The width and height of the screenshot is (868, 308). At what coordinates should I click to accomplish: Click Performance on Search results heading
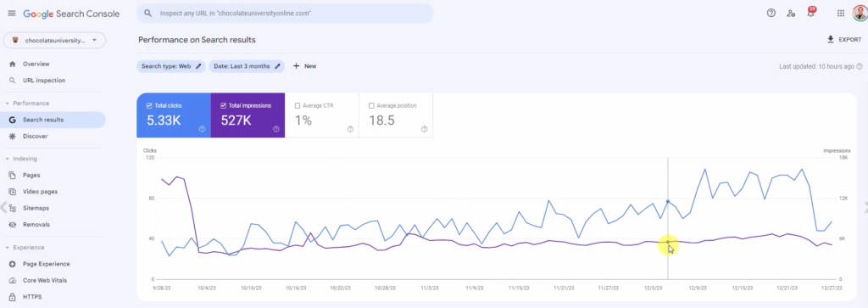coord(197,40)
